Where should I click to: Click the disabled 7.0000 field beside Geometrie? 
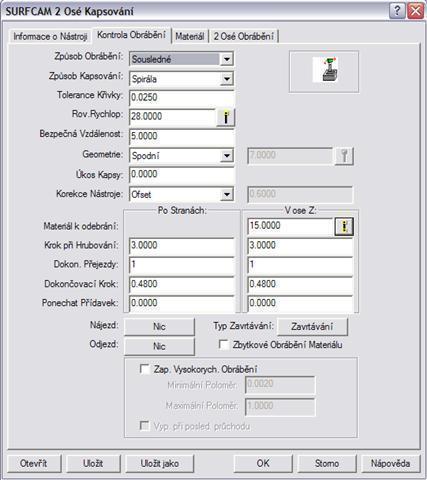290,156
